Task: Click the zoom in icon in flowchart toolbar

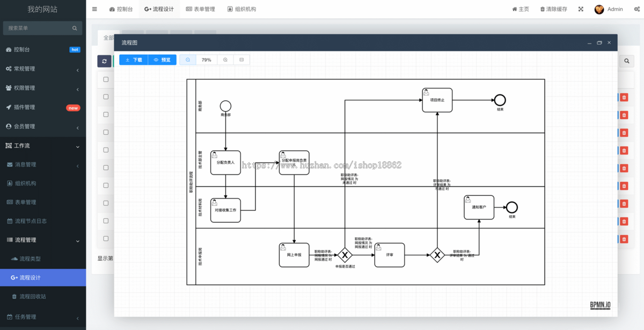Action: pos(225,60)
